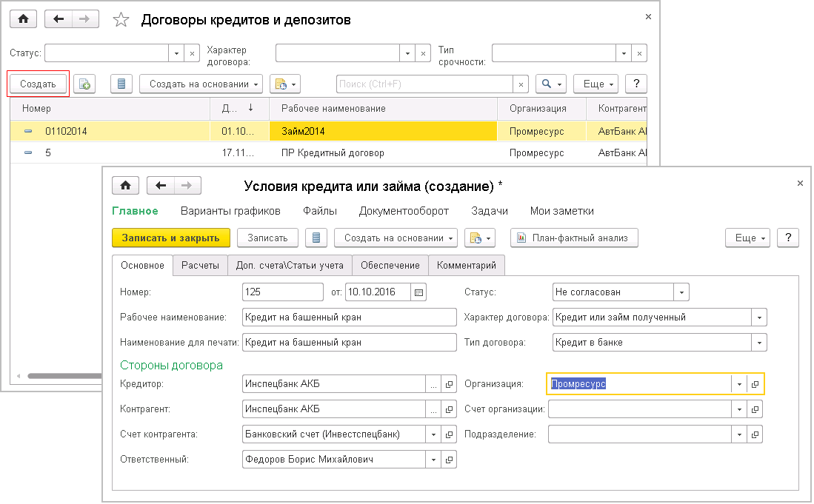Switch to the Комментарий tab
This screenshot has width=814, height=504.
point(466,266)
